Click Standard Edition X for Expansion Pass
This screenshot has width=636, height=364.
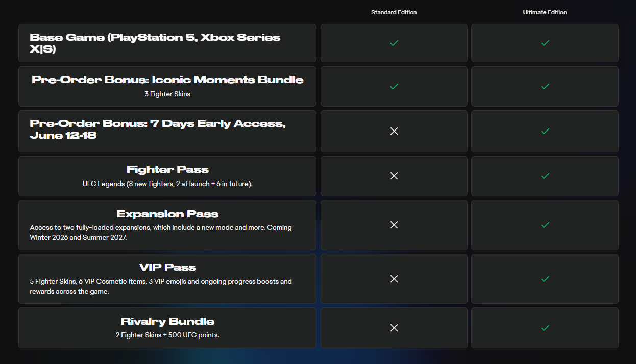click(x=394, y=225)
